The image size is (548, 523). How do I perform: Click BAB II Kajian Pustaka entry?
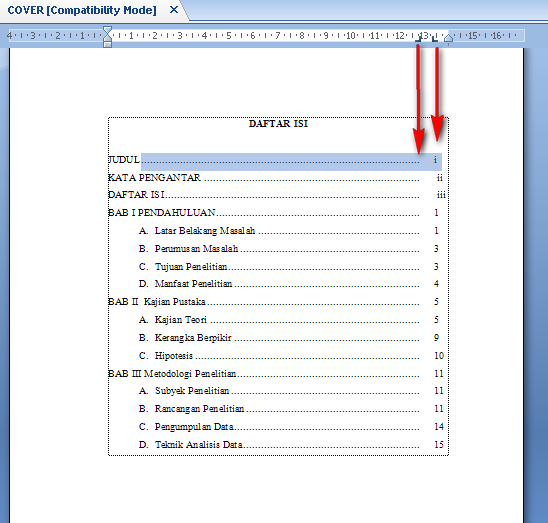pos(157,302)
